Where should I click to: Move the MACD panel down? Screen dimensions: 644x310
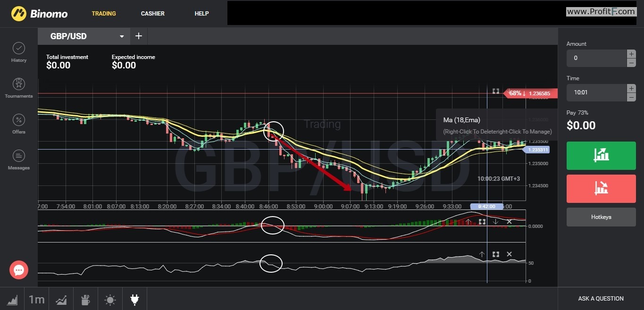tap(495, 221)
